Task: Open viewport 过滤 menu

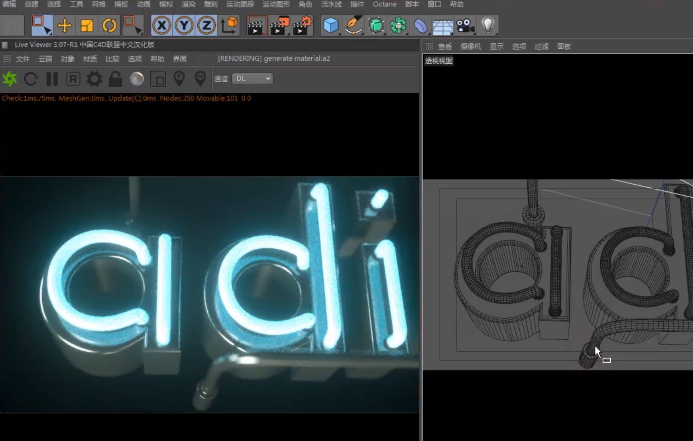Action: click(541, 46)
